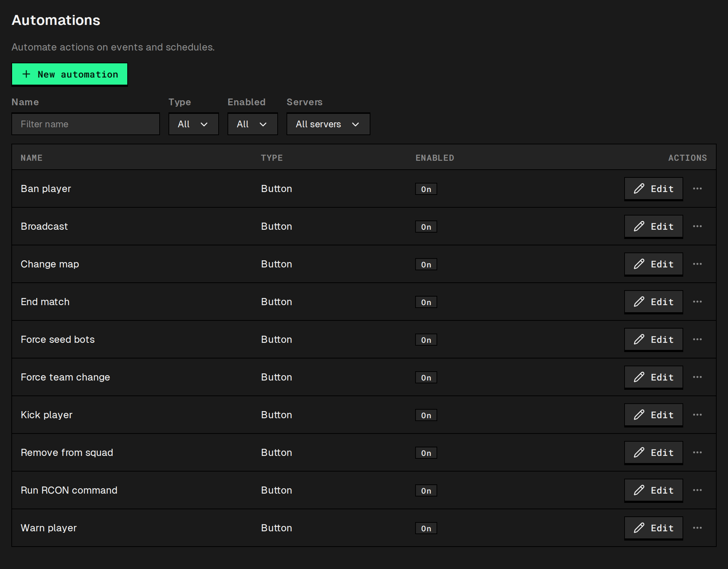Edit the End match automation
The height and width of the screenshot is (569, 728).
(x=653, y=302)
